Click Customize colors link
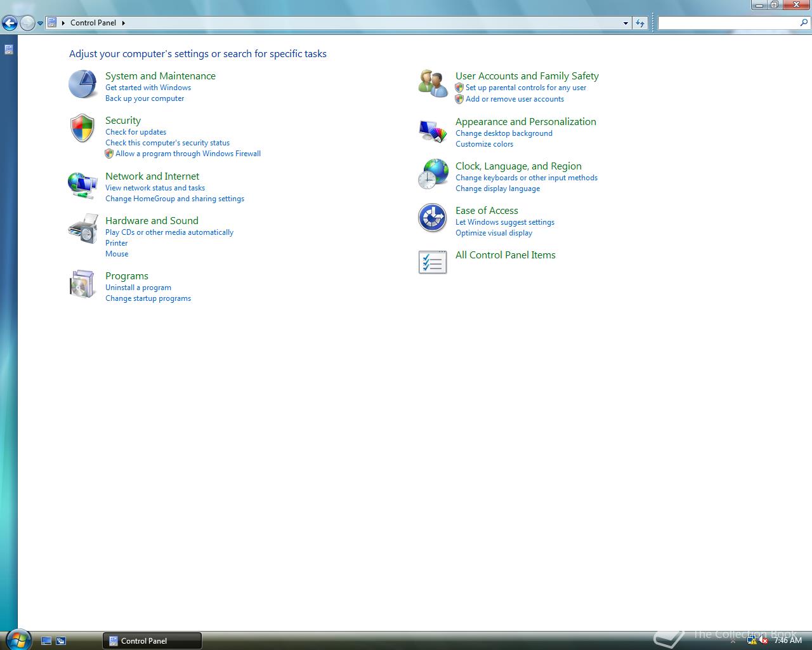 (x=484, y=144)
